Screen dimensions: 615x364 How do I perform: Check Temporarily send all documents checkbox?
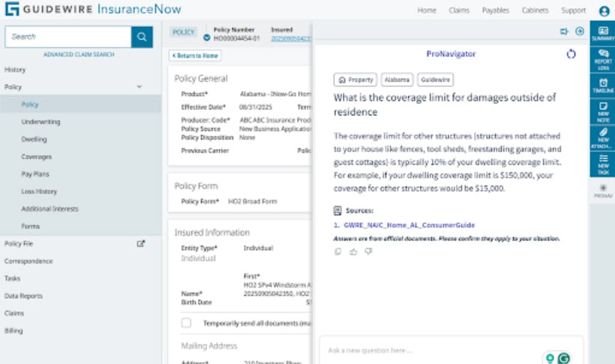[x=186, y=323]
